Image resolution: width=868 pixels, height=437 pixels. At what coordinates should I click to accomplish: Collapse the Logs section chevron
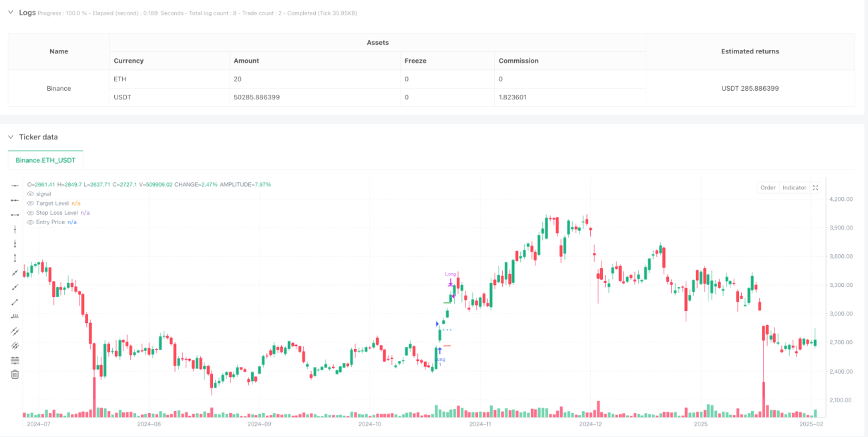pyautogui.click(x=11, y=13)
